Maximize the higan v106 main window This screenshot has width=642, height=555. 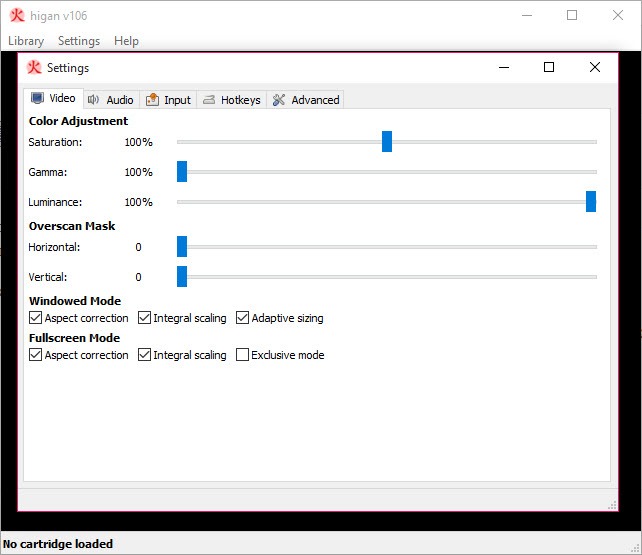[x=572, y=15]
